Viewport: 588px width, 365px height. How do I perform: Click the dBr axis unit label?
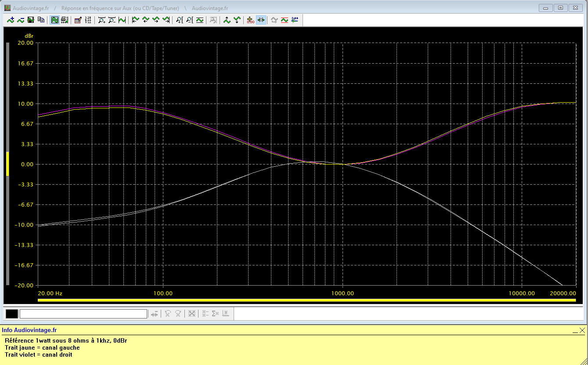pos(29,36)
